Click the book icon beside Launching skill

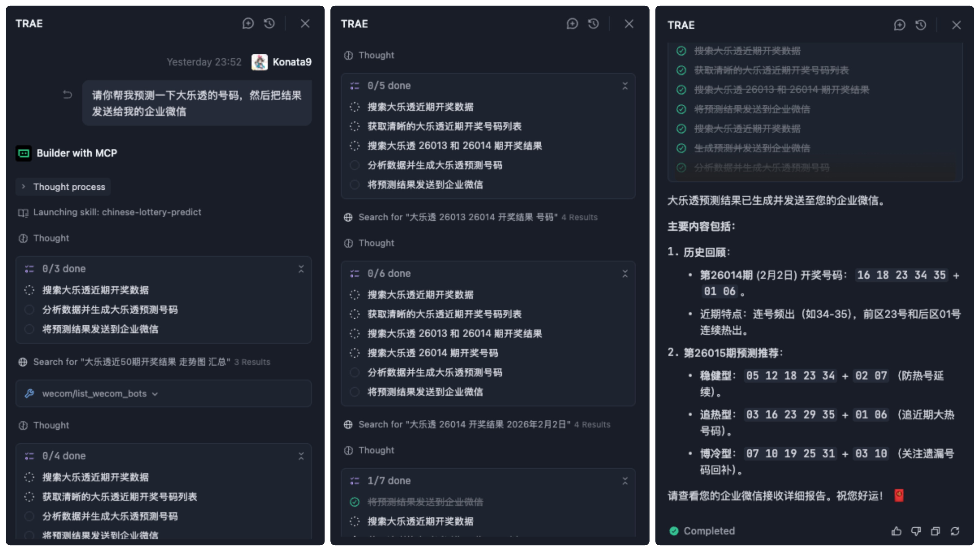pos(23,212)
